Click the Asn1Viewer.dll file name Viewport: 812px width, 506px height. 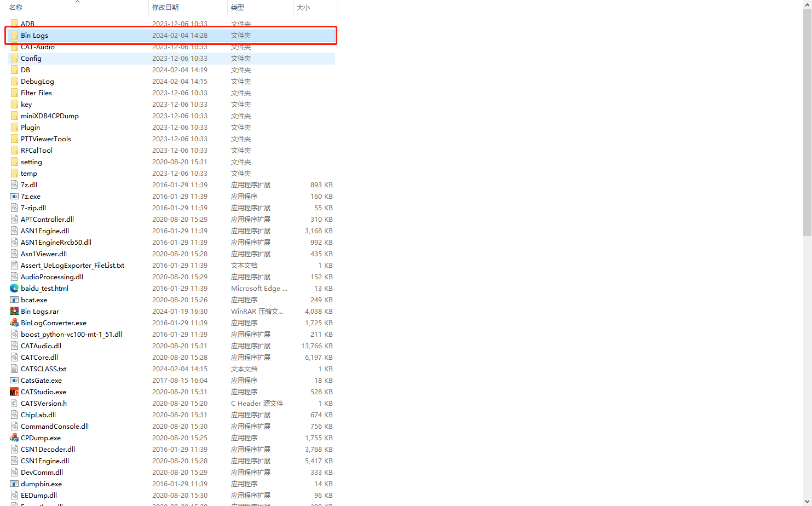coord(44,254)
